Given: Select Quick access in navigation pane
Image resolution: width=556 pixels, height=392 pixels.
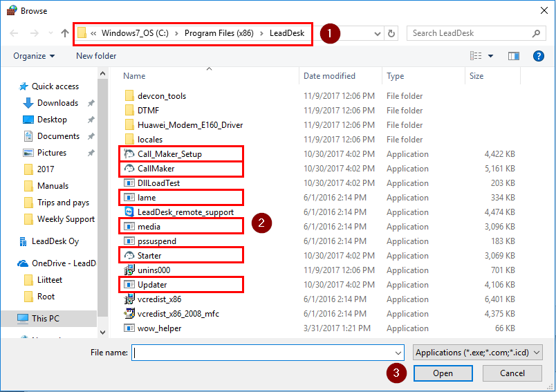Looking at the screenshot, I should tap(48, 86).
